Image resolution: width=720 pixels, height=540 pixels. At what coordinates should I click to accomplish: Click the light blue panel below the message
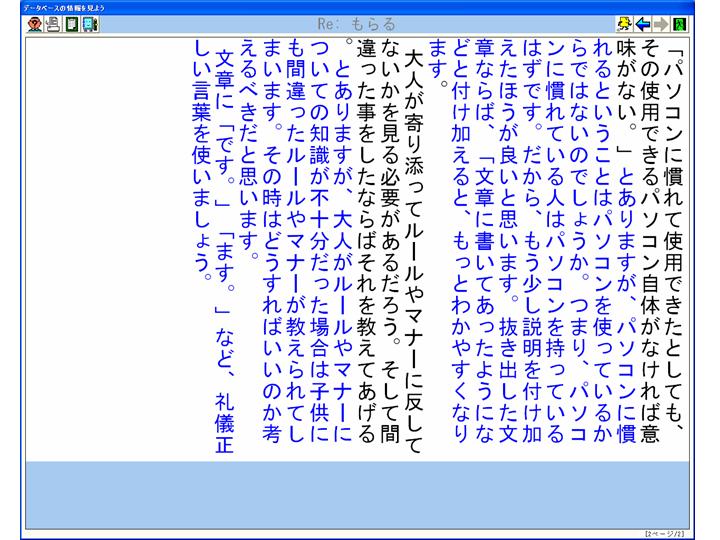(x=360, y=494)
